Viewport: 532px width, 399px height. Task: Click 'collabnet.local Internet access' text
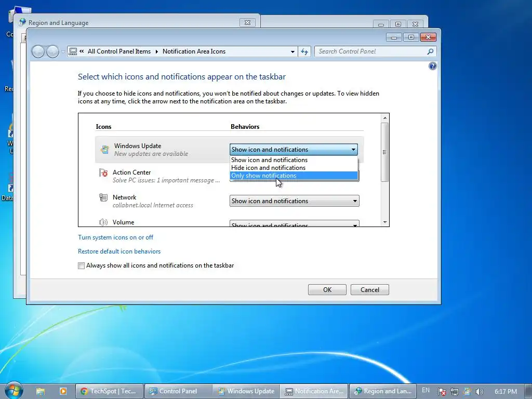(153, 205)
